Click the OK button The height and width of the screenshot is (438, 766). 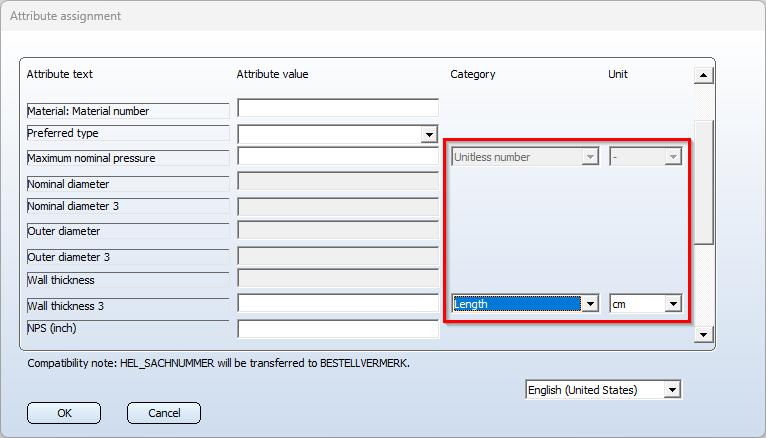(64, 413)
